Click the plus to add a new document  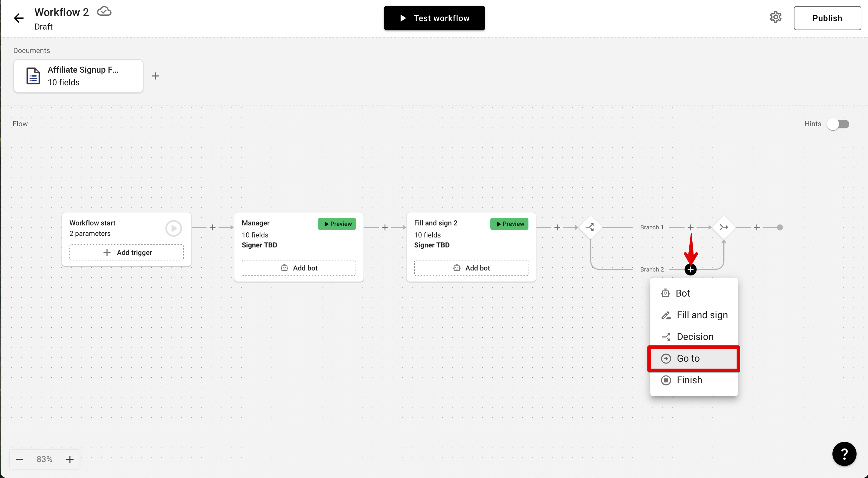click(155, 76)
